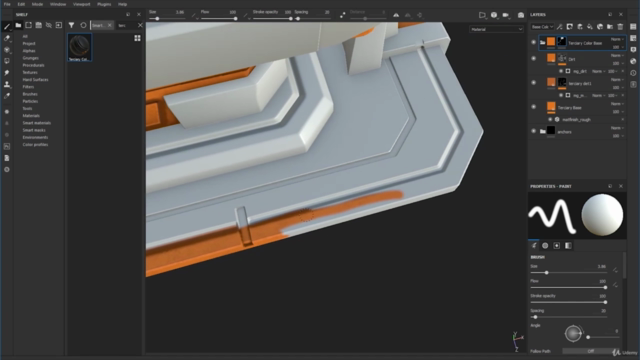Delete selected layer with trash icon
Image resolution: width=640 pixels, height=360 pixels.
coord(620,27)
